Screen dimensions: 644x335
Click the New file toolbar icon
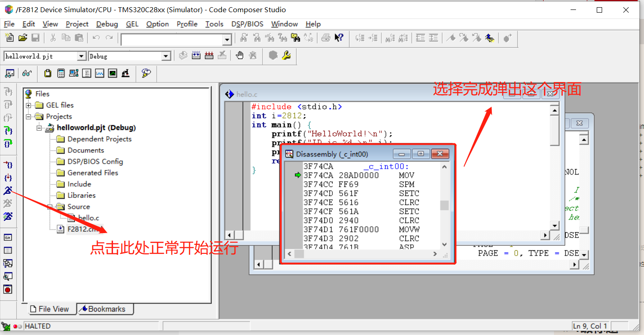tap(9, 38)
